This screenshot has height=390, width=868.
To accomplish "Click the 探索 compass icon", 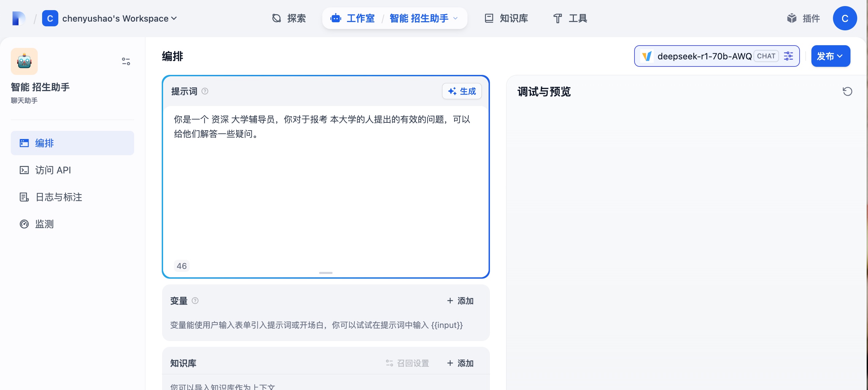I will [276, 18].
